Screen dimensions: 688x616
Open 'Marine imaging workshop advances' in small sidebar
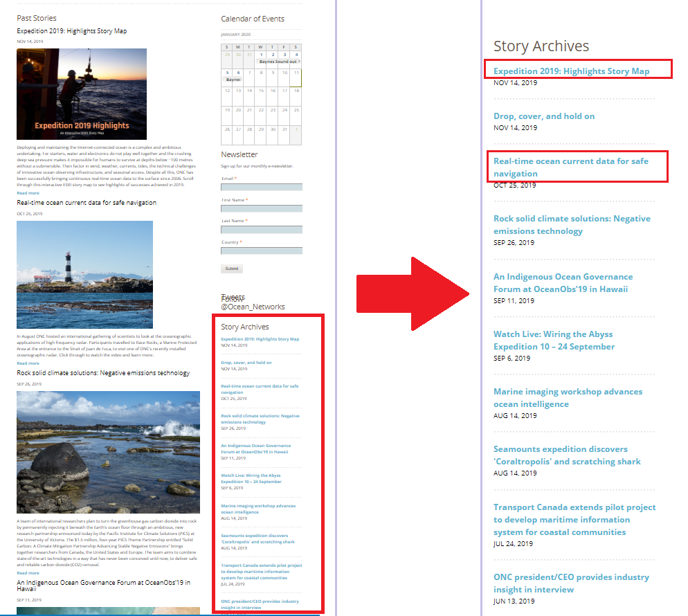point(258,509)
